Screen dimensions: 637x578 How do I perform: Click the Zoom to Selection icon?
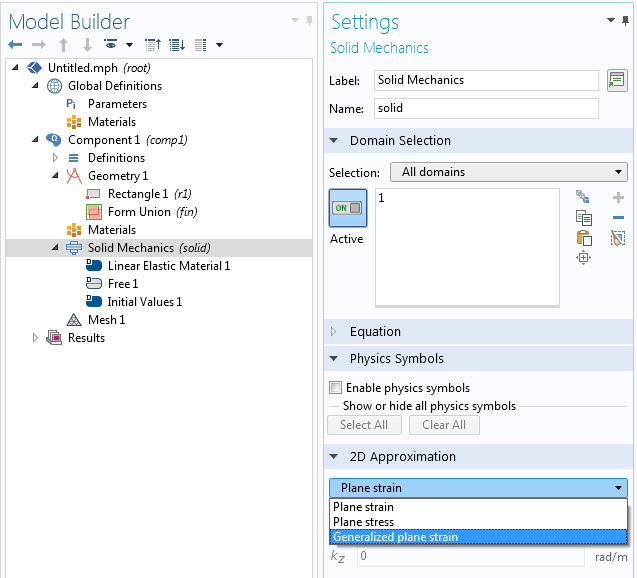click(584, 258)
